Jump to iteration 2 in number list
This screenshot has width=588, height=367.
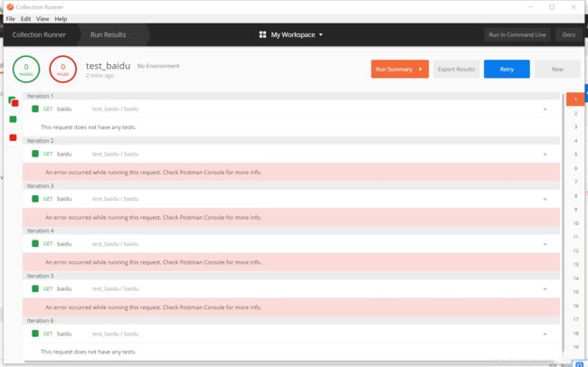click(x=575, y=113)
